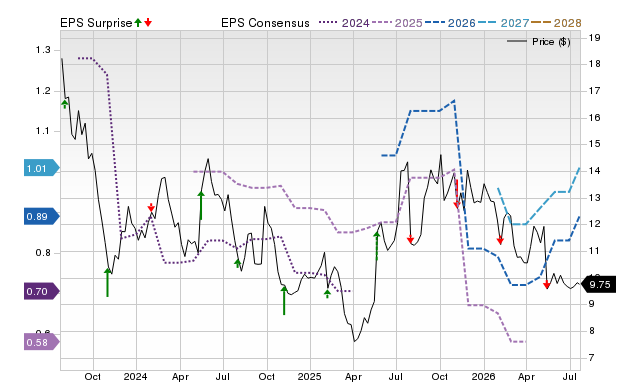Click the dashed green surprise arrow in May 2025
640x382 pixels.
377,246
